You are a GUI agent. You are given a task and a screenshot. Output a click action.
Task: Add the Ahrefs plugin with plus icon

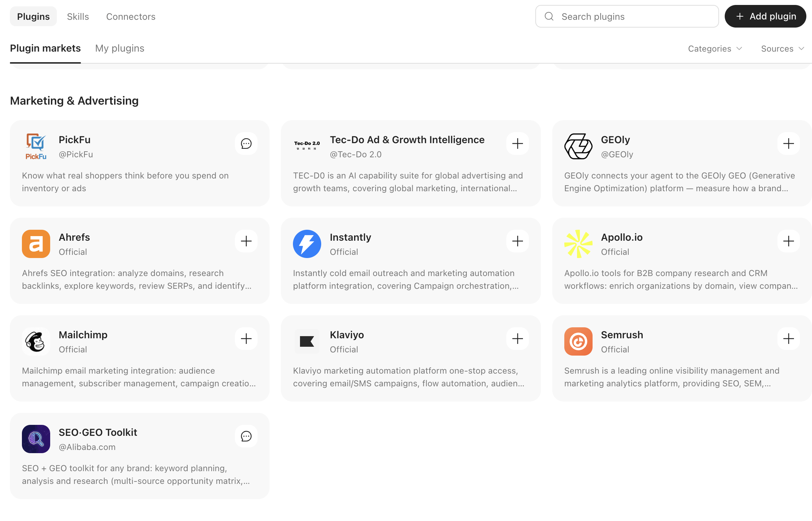point(246,241)
